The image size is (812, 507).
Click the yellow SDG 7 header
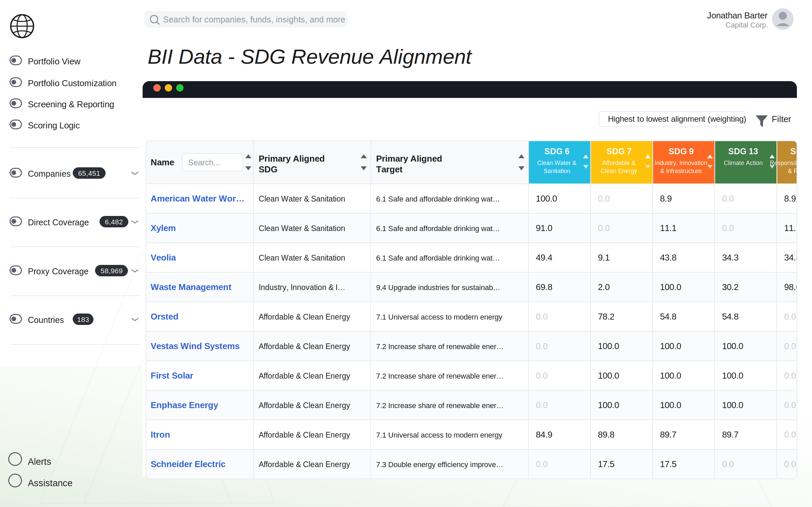621,162
